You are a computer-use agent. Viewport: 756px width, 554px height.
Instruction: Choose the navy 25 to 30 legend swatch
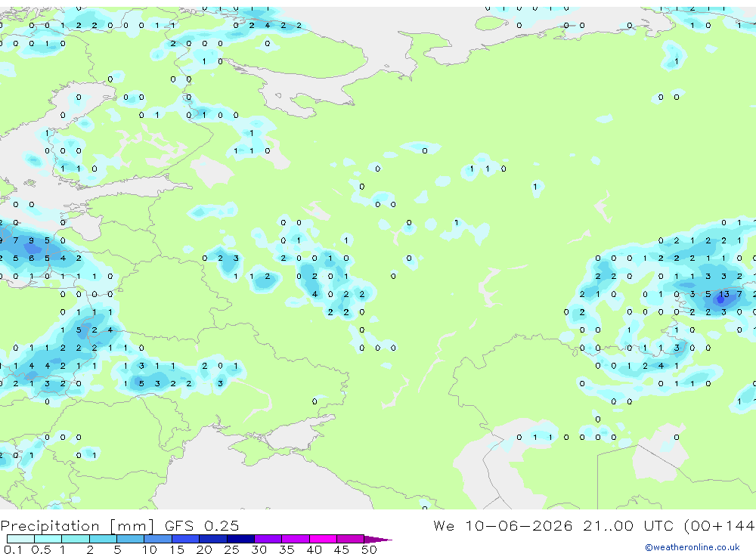pos(240,539)
